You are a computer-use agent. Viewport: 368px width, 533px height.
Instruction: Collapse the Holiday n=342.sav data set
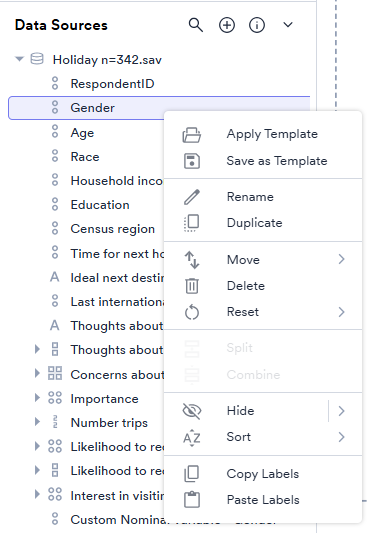click(x=19, y=59)
